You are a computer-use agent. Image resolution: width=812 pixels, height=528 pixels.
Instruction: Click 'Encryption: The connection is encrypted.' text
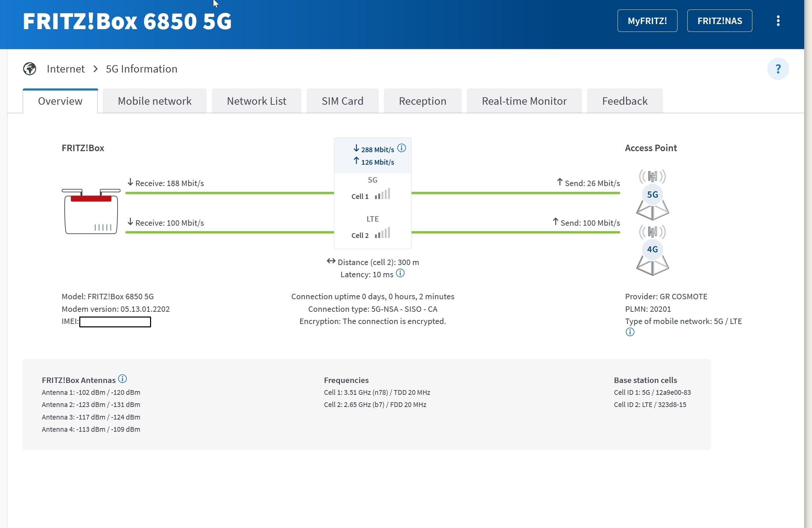click(373, 321)
